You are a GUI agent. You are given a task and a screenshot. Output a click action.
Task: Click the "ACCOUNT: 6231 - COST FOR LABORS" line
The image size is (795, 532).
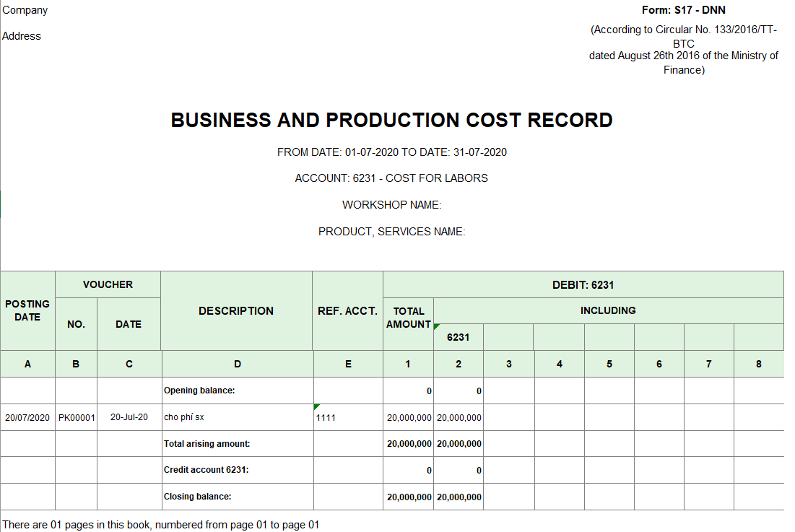point(391,178)
